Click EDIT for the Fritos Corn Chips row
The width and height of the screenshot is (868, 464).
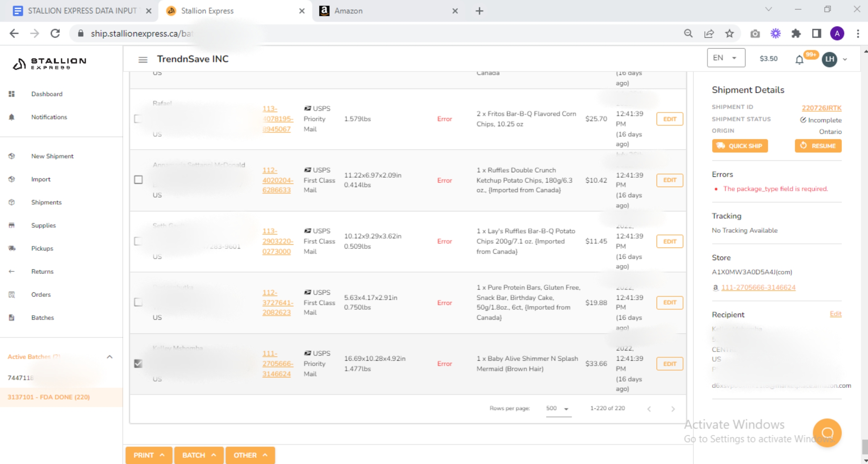(669, 119)
